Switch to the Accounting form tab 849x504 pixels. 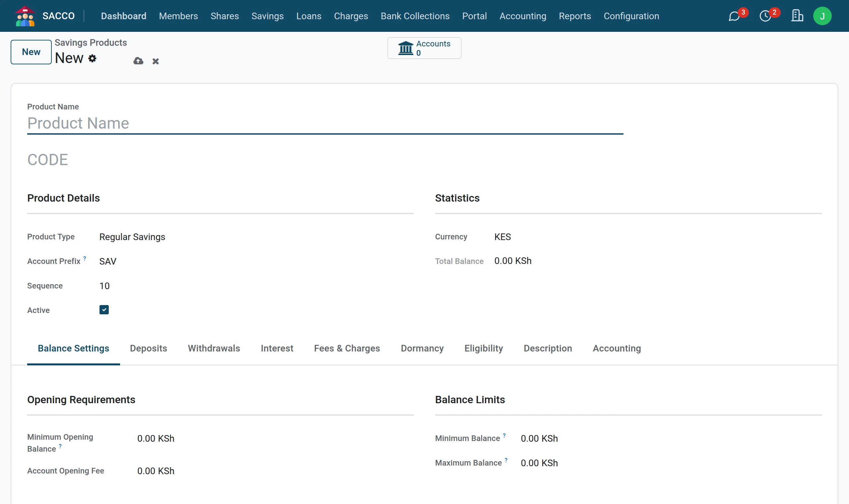(x=617, y=348)
